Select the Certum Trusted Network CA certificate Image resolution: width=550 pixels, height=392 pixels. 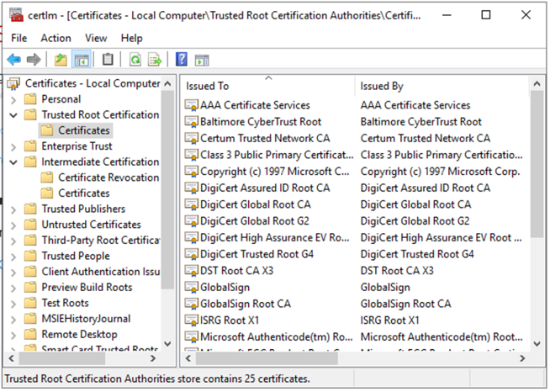coord(265,138)
